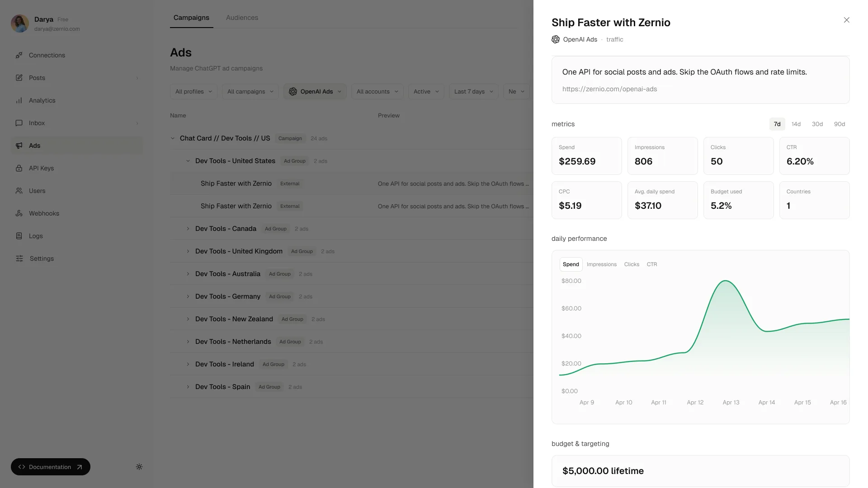This screenshot has height=488, width=868.
Task: Click the OpenAI logo in the filter dropdown
Action: point(293,91)
